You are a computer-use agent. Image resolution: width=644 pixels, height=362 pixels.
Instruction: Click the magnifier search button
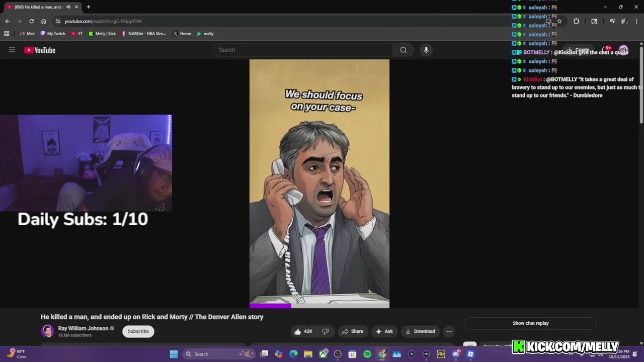coord(404,50)
